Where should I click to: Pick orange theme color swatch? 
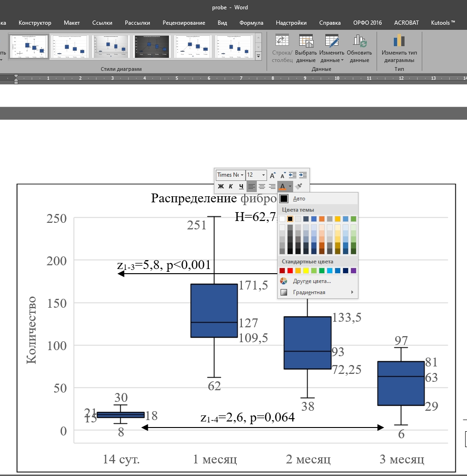coord(322,219)
